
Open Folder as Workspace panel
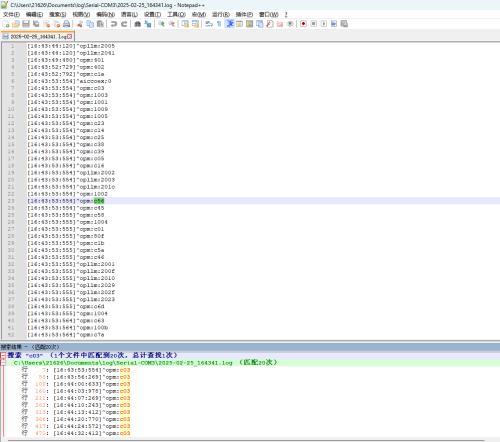[280, 24]
